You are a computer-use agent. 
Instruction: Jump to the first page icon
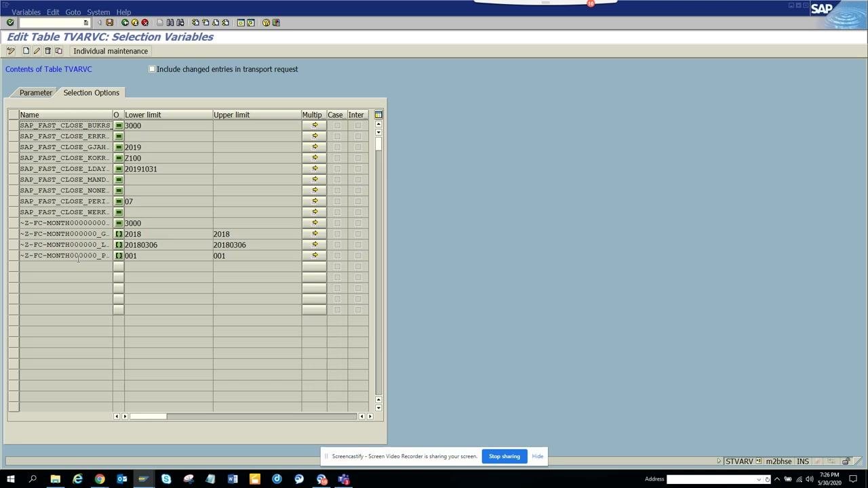(195, 22)
